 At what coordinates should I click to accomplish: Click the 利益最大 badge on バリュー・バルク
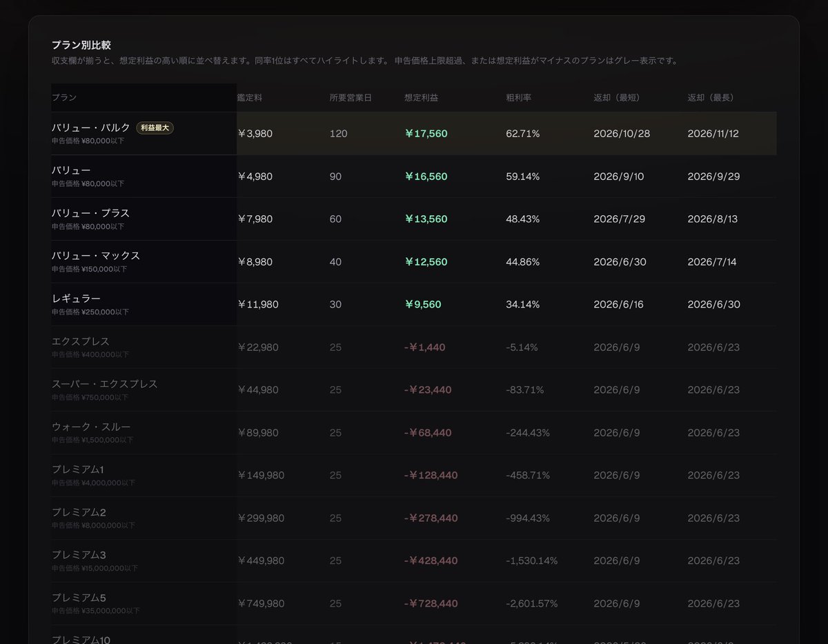[155, 128]
